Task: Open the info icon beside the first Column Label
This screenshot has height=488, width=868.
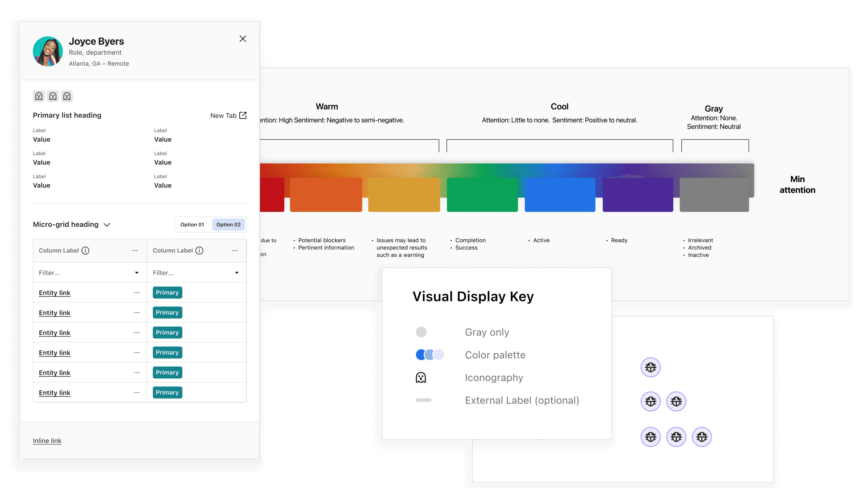Action: [x=85, y=250]
